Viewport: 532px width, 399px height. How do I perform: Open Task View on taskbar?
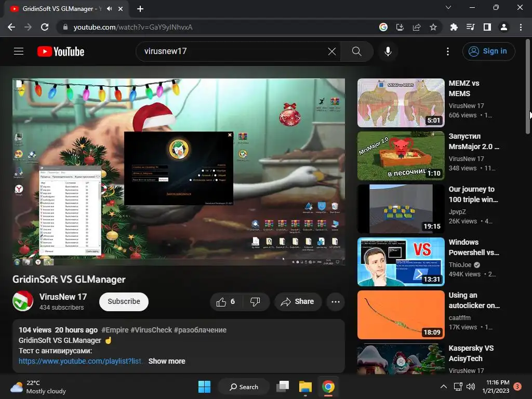[283, 387]
